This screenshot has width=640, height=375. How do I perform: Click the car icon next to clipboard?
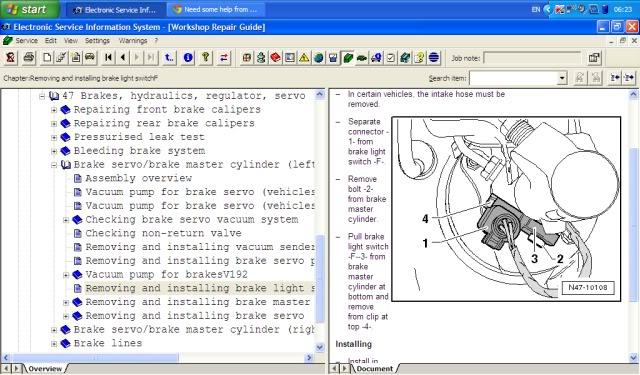click(90, 58)
